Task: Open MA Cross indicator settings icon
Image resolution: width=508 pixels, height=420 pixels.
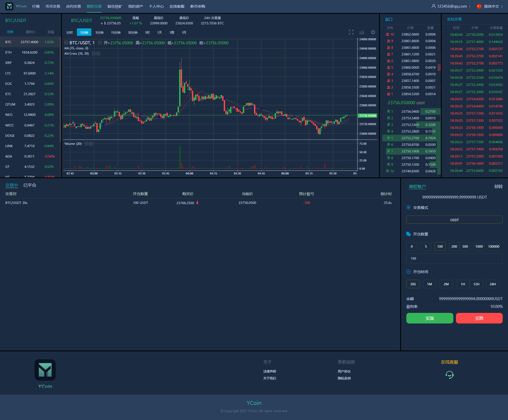Action: [93, 54]
